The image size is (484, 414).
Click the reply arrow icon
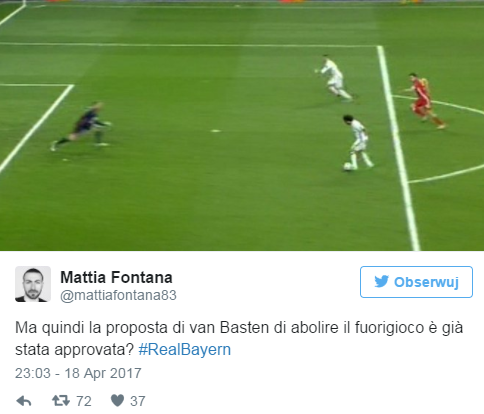[24, 401]
